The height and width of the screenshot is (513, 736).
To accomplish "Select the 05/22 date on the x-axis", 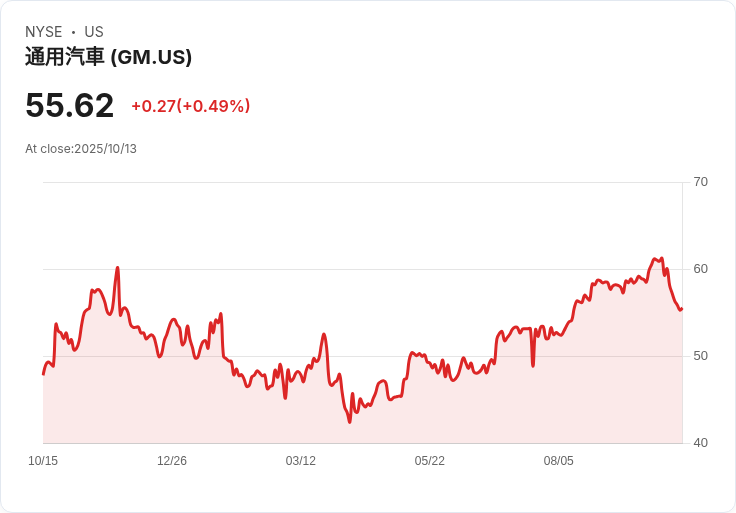I will (x=430, y=461).
